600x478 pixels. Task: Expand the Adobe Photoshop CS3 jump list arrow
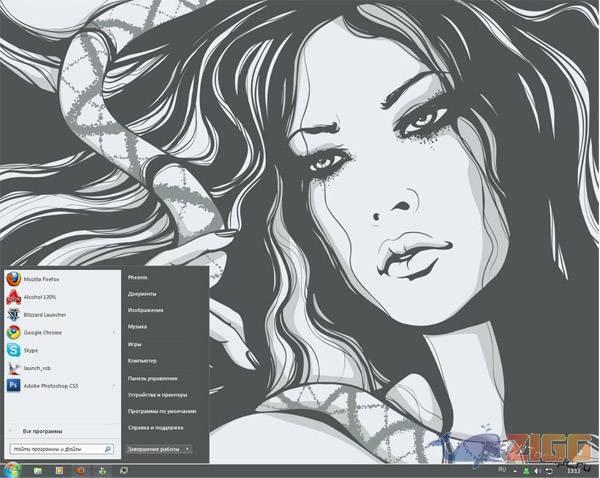tap(114, 384)
